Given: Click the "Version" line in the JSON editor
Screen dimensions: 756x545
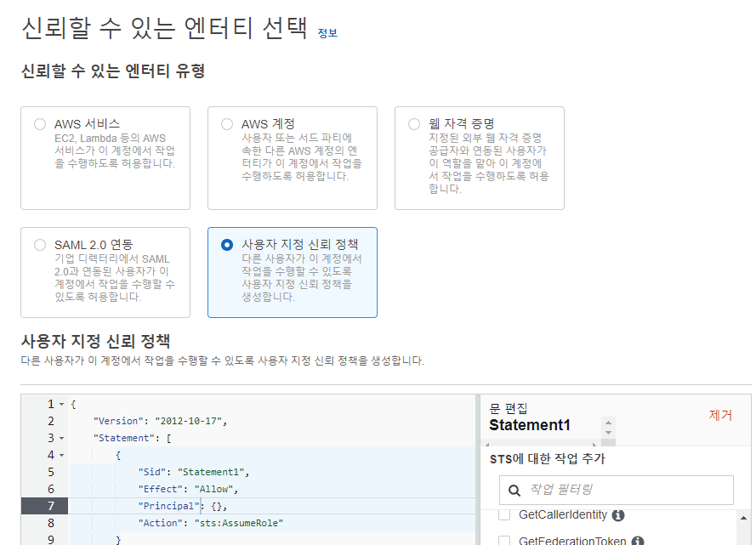Looking at the screenshot, I should click(x=272, y=421).
